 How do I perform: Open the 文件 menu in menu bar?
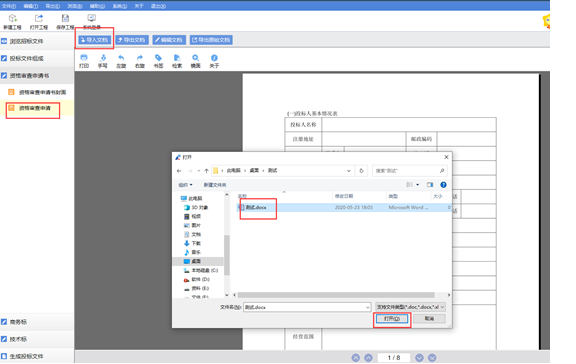click(x=8, y=6)
